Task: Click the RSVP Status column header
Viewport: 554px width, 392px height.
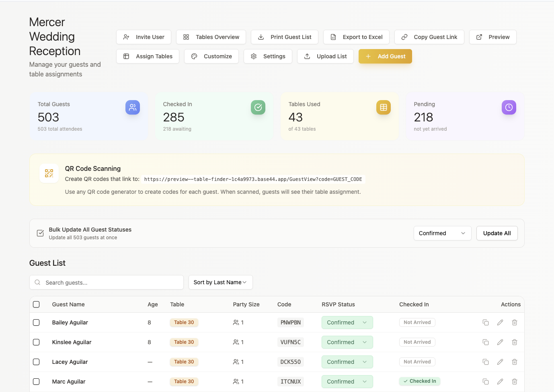Action: pos(338,304)
